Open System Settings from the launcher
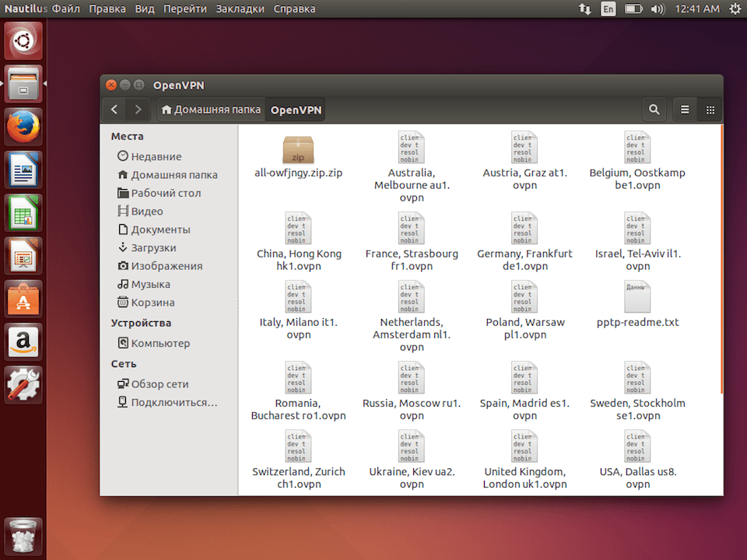 [x=23, y=383]
